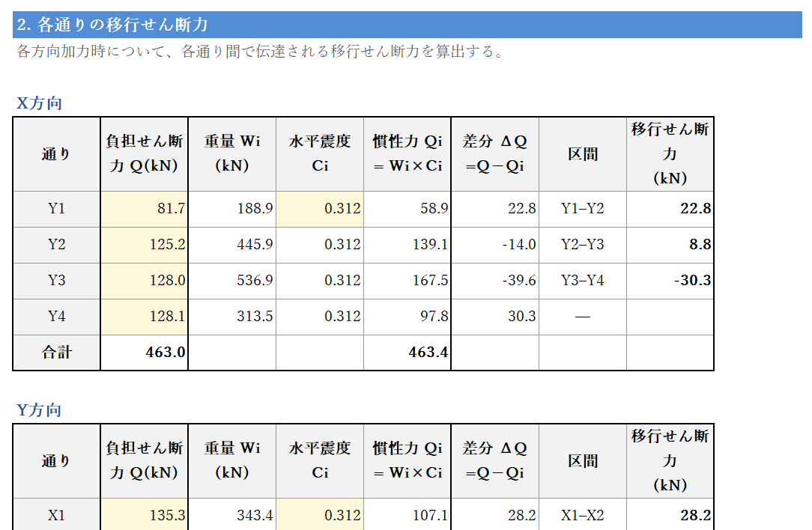Click the 水平震度 Ci header in X方向 table
The image size is (812, 530).
click(x=320, y=153)
